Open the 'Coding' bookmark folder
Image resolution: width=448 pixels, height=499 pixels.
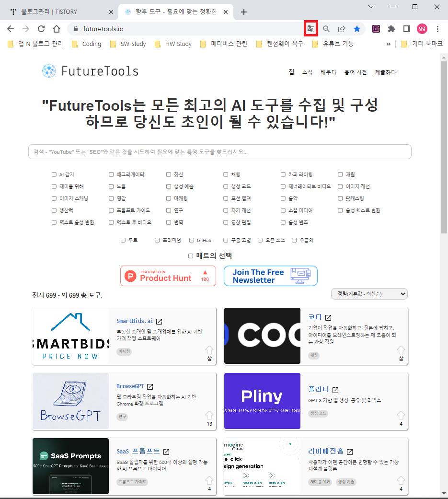click(87, 44)
